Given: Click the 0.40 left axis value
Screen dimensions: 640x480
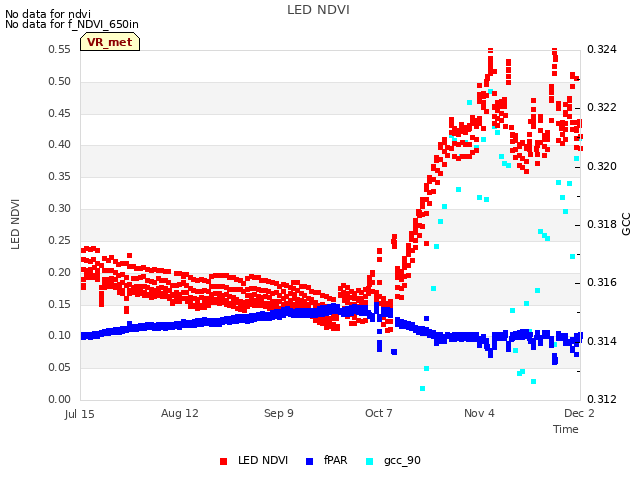Looking at the screenshot, I should click(60, 145).
